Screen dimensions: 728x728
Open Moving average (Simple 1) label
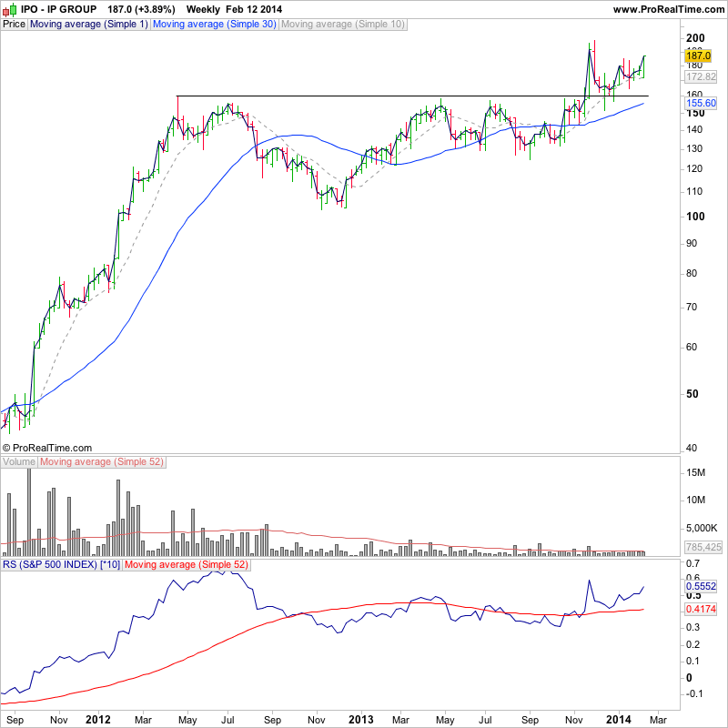tap(88, 25)
